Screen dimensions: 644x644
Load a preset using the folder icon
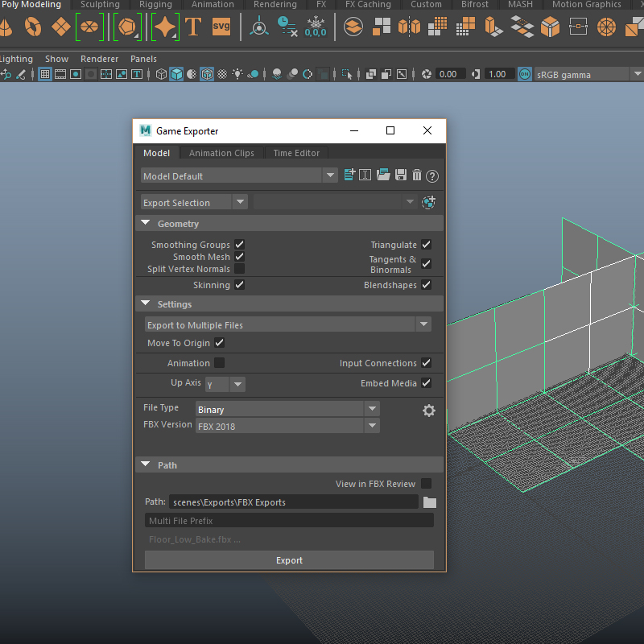tap(383, 175)
